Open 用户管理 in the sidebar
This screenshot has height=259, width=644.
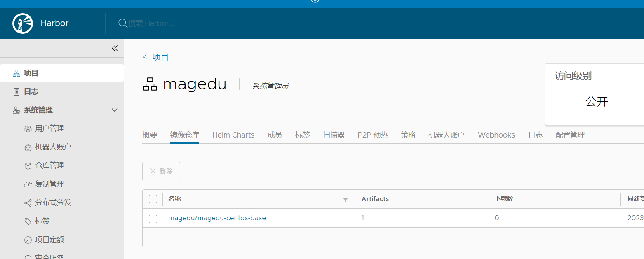coord(49,129)
